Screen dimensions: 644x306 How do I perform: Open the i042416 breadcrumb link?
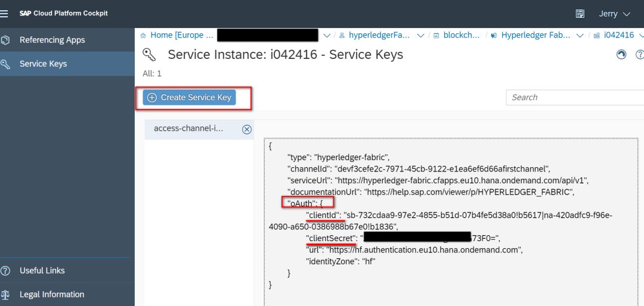pyautogui.click(x=619, y=35)
